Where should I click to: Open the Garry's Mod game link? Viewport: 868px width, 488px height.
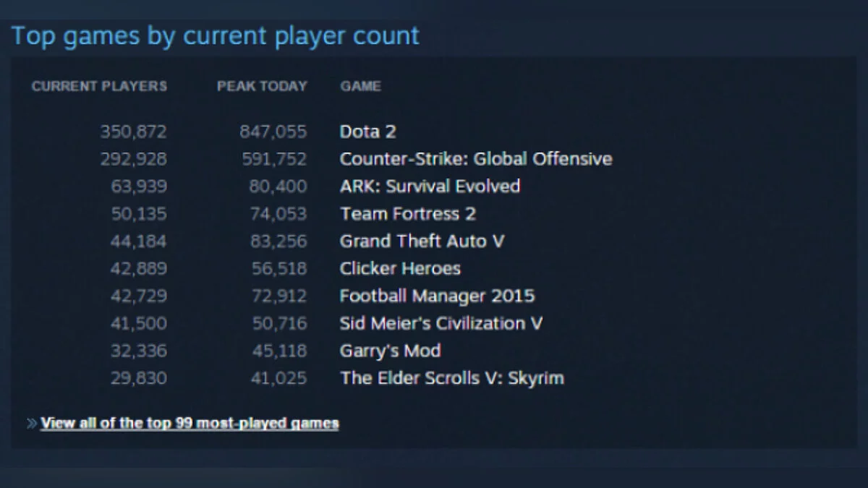pyautogui.click(x=390, y=351)
